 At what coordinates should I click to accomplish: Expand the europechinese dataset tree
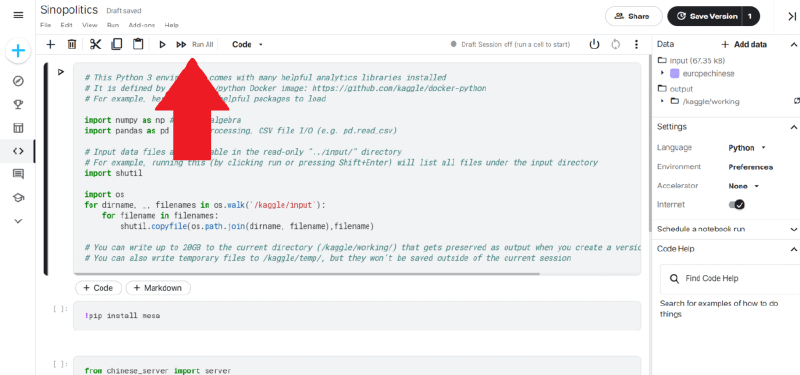coord(662,73)
